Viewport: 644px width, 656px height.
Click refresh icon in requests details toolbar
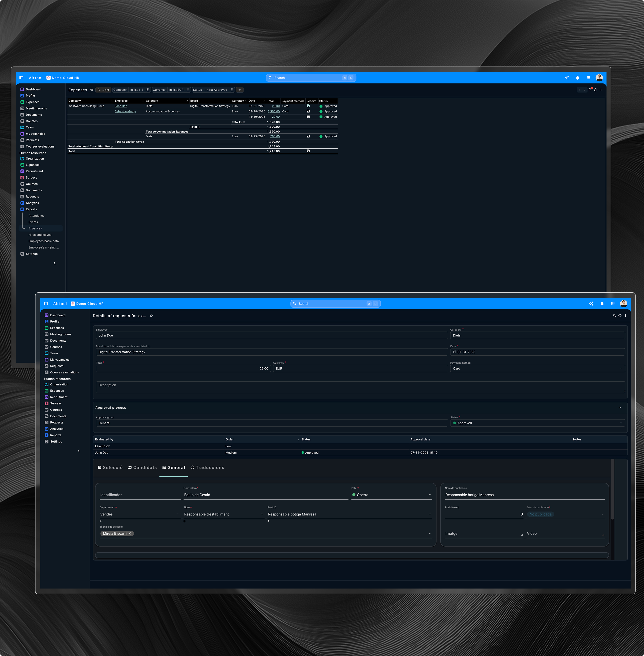[x=620, y=316]
